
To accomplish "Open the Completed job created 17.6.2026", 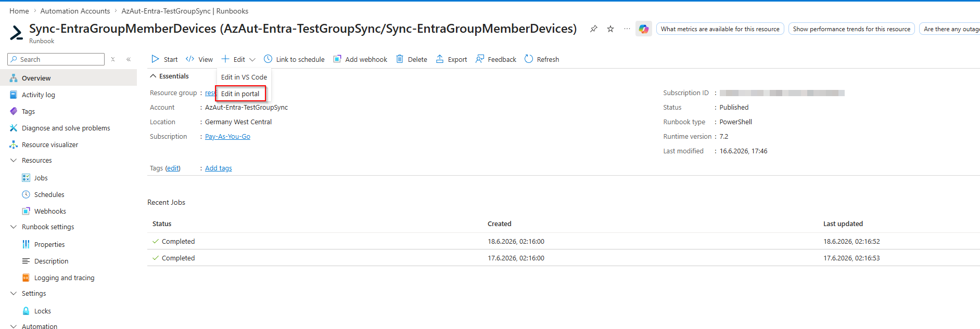I will click(x=178, y=258).
